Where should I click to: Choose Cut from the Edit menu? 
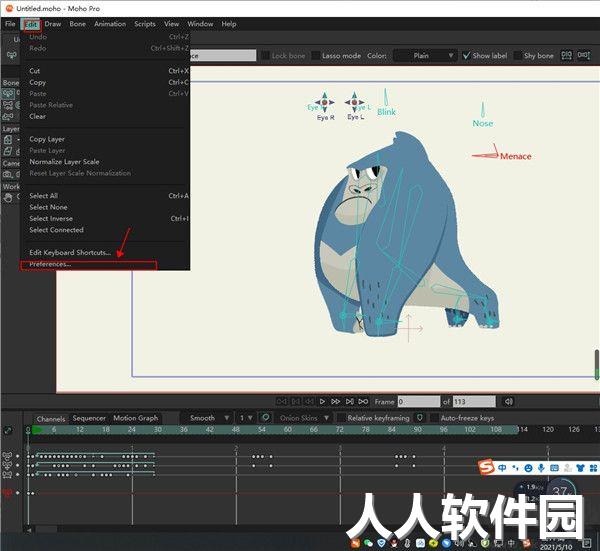[x=105, y=71]
